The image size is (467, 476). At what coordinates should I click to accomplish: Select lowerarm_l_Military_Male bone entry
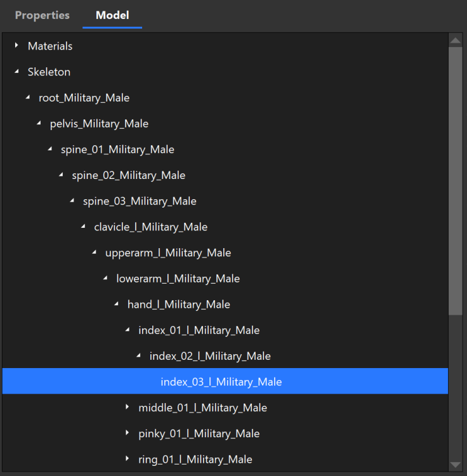tap(178, 279)
